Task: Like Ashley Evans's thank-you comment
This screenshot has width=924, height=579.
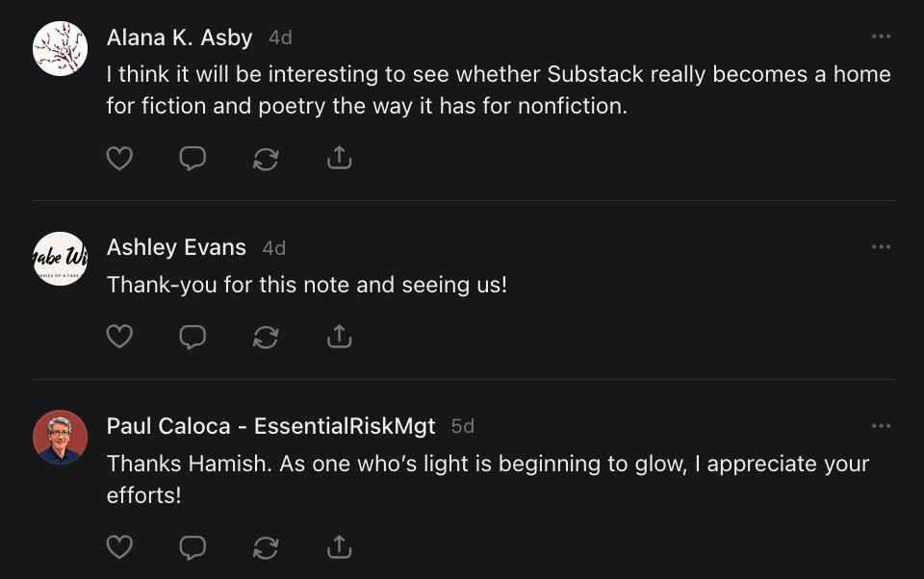Action: 119,337
